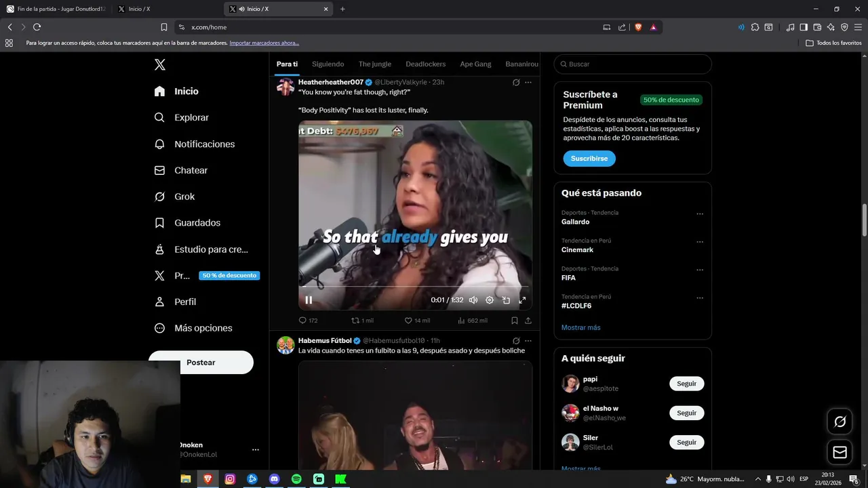This screenshot has height=488, width=868.
Task: Click the 50 % de descuento sidebar badge
Action: coord(229,276)
